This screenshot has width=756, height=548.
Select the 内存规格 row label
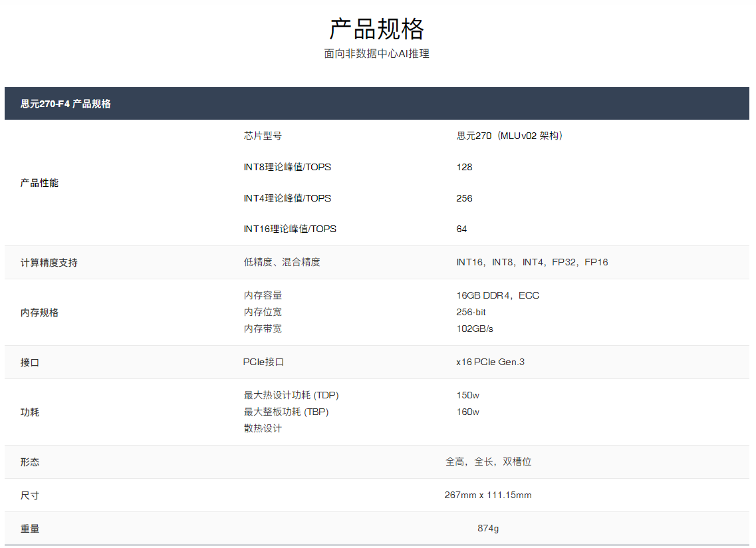39,313
